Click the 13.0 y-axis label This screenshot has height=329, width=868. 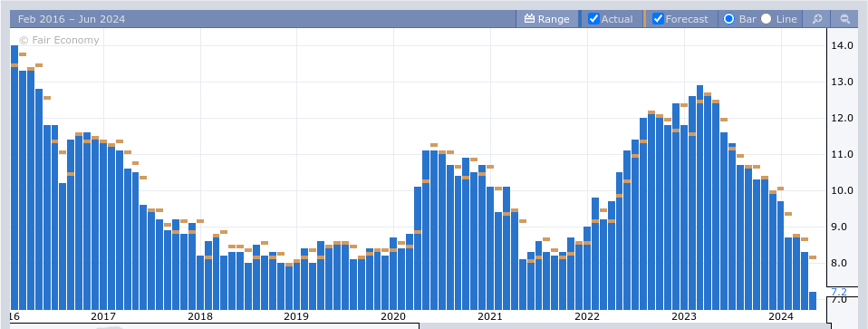coord(842,82)
